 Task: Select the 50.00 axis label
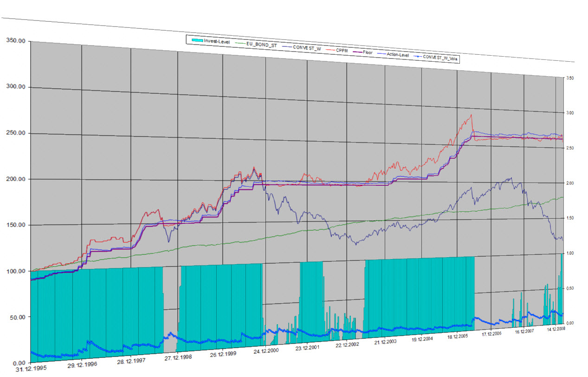tap(19, 317)
